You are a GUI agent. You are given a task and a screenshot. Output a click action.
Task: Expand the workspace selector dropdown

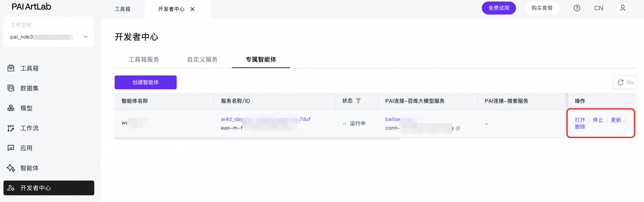point(85,37)
